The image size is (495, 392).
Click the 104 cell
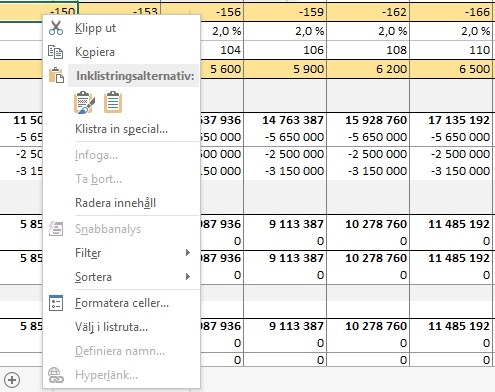222,50
